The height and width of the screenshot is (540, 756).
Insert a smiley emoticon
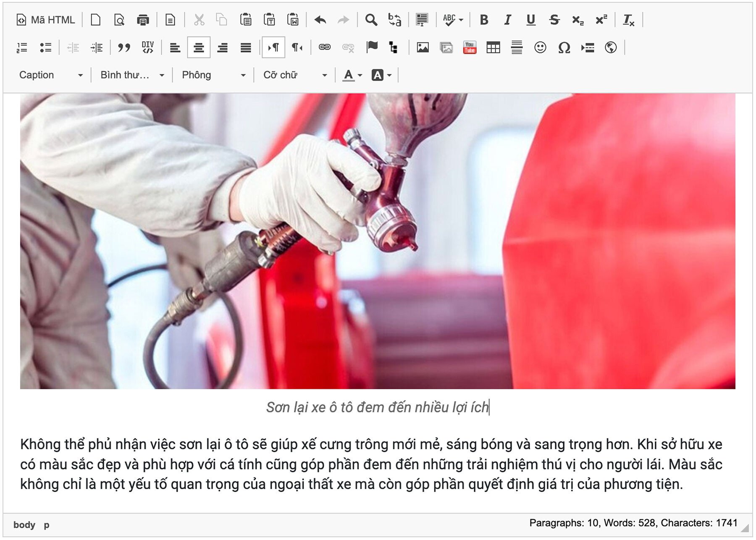pyautogui.click(x=540, y=48)
